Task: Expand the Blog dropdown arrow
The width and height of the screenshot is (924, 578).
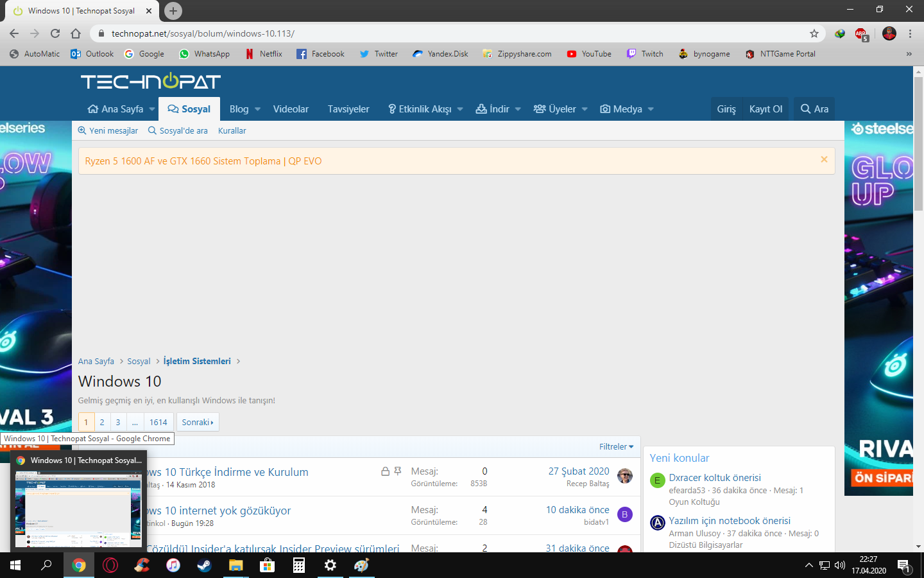Action: tap(257, 109)
